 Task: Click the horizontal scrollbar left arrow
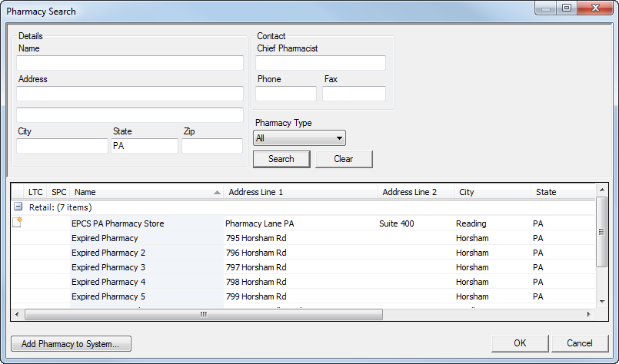17,314
